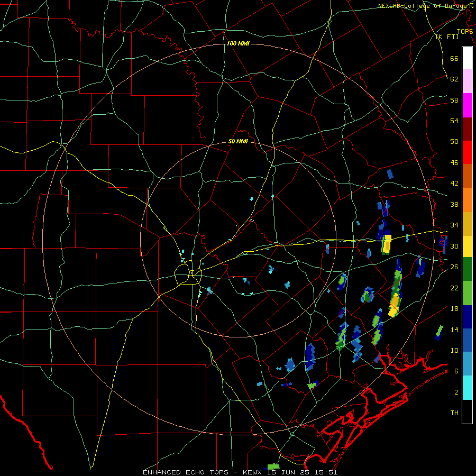
Task: Pick the dark green legend swatch
Action: tap(467, 269)
